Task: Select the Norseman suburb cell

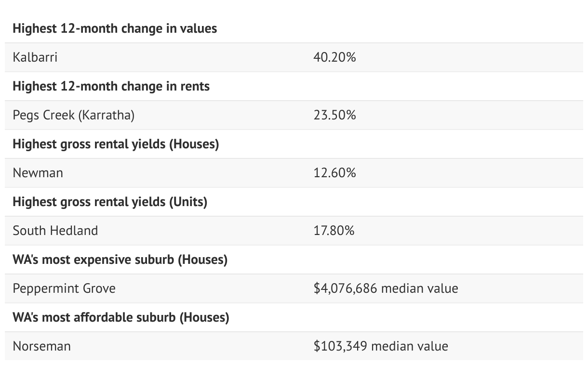Action: tap(42, 346)
